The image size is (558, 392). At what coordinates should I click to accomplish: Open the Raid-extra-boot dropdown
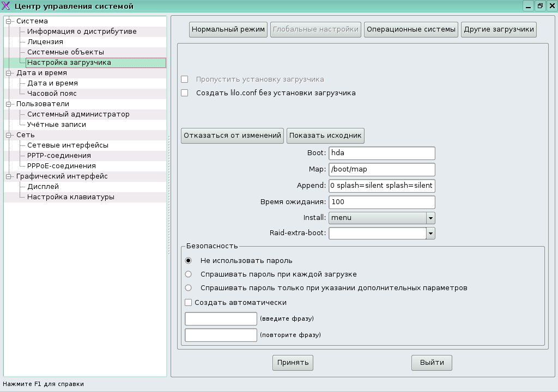tap(430, 233)
